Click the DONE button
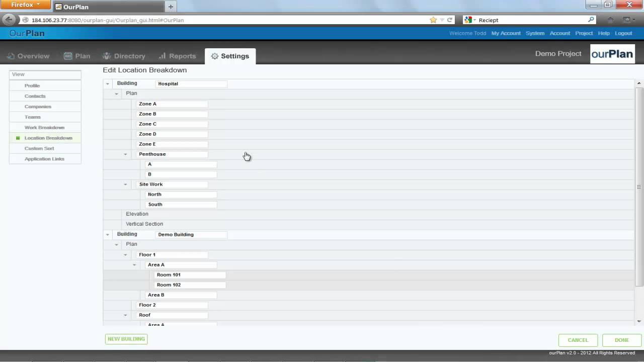 pos(622,340)
